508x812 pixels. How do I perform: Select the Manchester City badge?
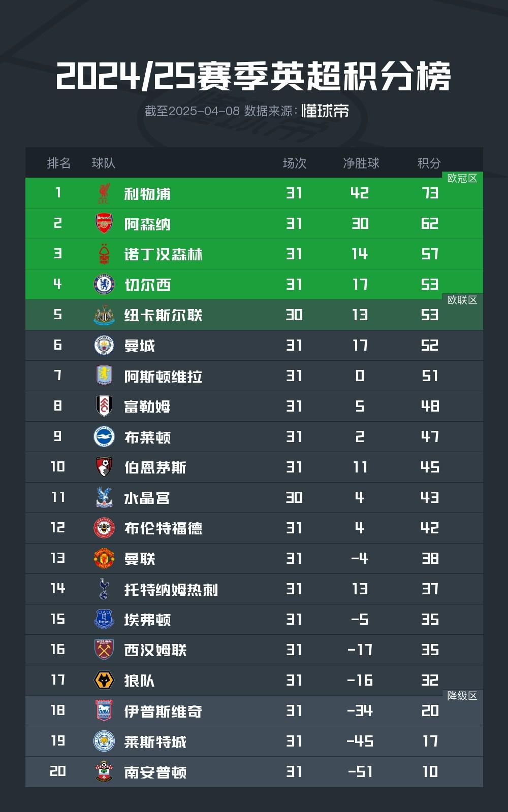pyautogui.click(x=104, y=346)
